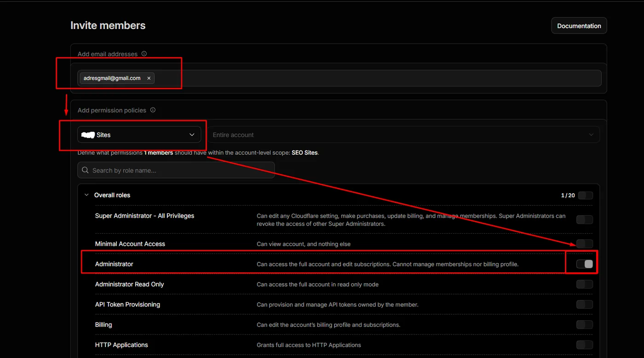Enable API Token Provisioning toggle

click(585, 305)
